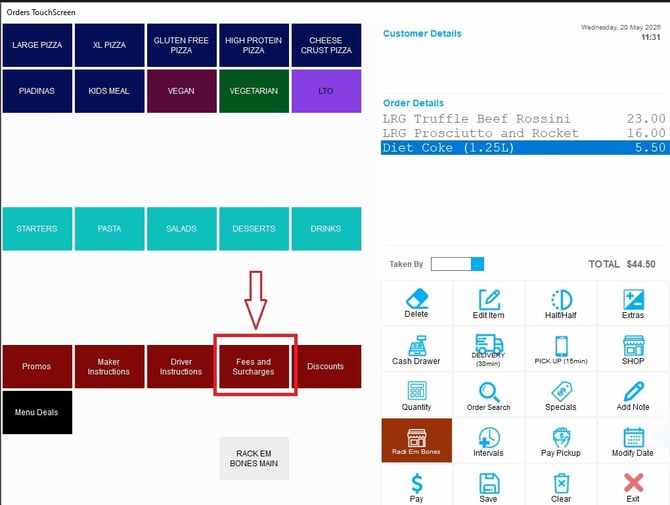
Task: Open the Discounts button
Action: coord(326,367)
